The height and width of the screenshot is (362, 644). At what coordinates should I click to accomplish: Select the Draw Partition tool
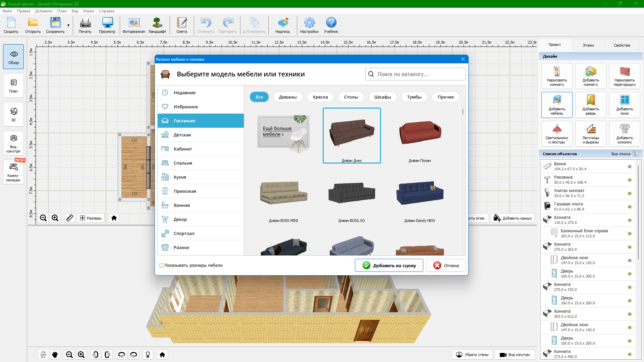[x=624, y=76]
